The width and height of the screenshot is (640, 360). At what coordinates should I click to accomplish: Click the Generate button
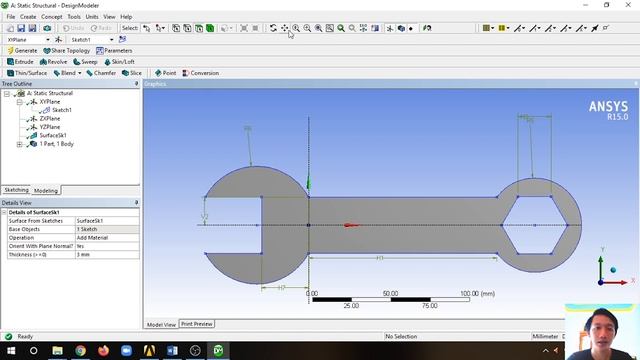point(22,51)
